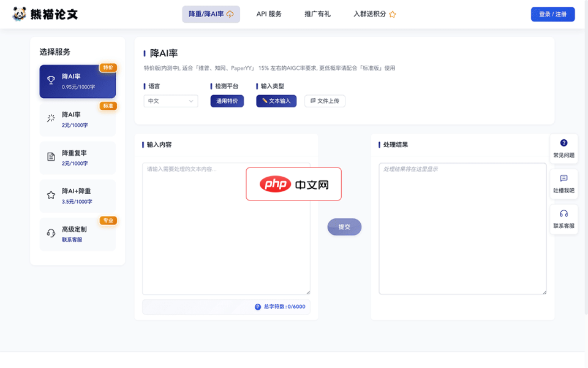The height and width of the screenshot is (368, 588).
Task: Click the result textarea resize handle
Action: (x=544, y=292)
